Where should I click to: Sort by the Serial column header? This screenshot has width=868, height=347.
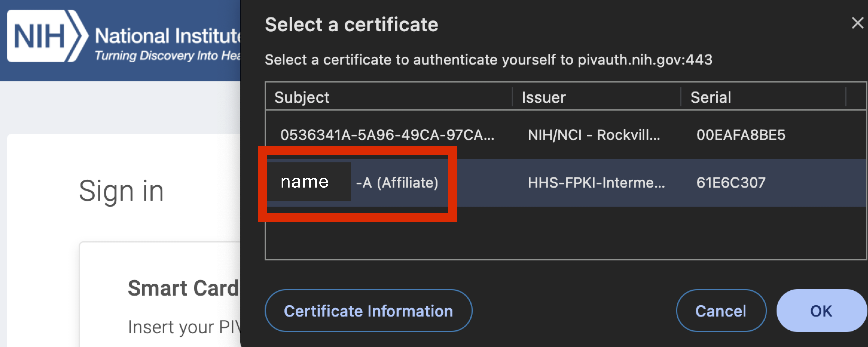click(710, 97)
